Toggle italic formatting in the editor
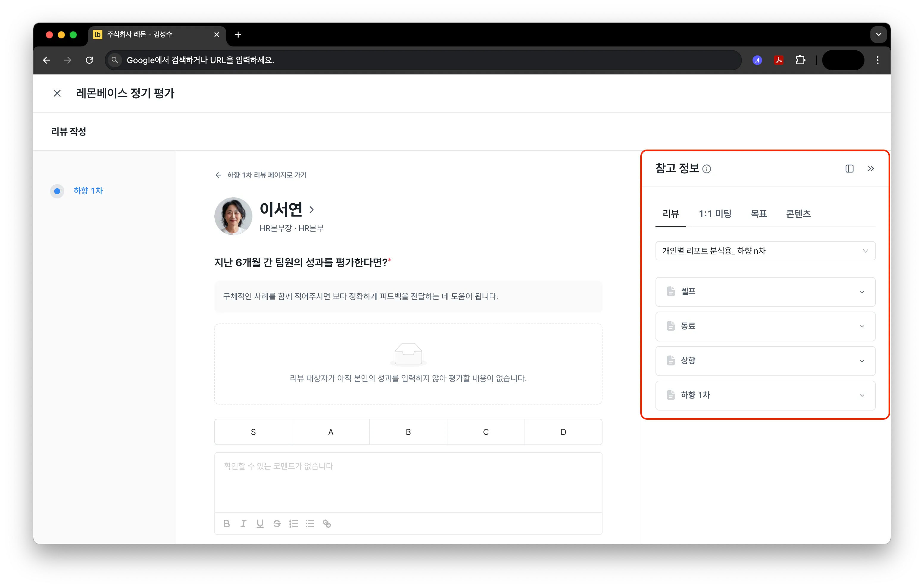This screenshot has height=588, width=924. pyautogui.click(x=243, y=524)
